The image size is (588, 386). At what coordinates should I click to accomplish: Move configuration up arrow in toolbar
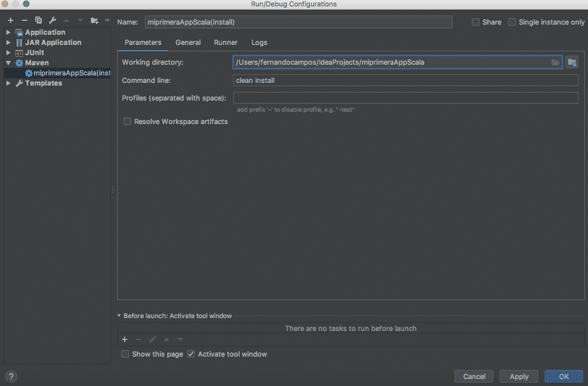(66, 20)
